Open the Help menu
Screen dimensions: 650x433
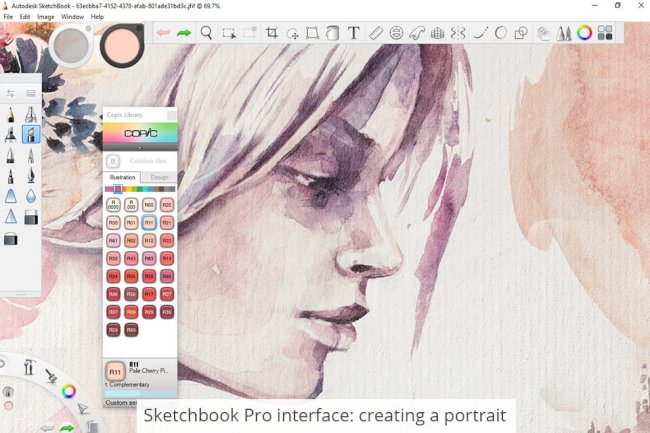pyautogui.click(x=97, y=17)
